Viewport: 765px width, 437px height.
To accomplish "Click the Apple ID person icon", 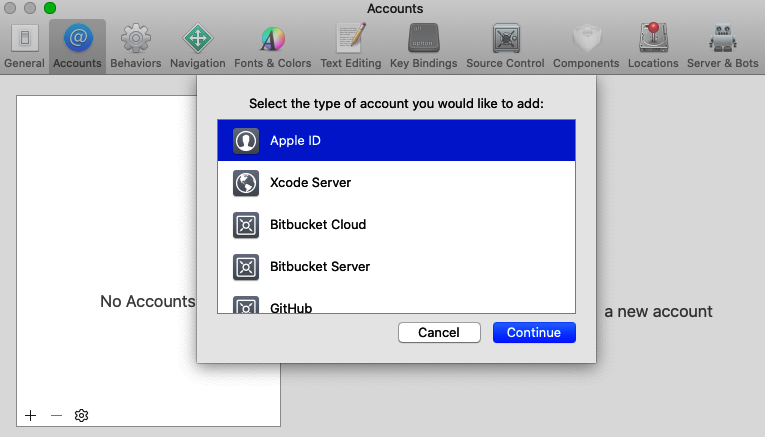I will tap(245, 140).
